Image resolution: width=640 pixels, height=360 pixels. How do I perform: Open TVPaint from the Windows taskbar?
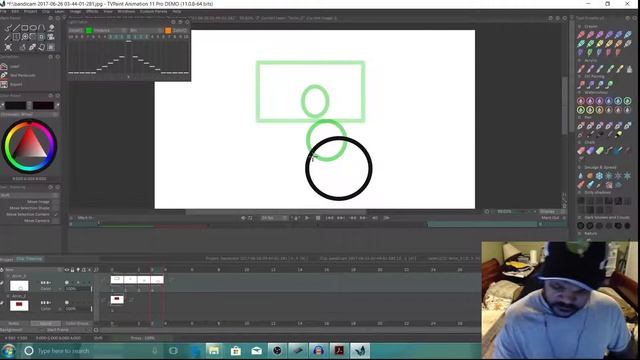[360, 351]
